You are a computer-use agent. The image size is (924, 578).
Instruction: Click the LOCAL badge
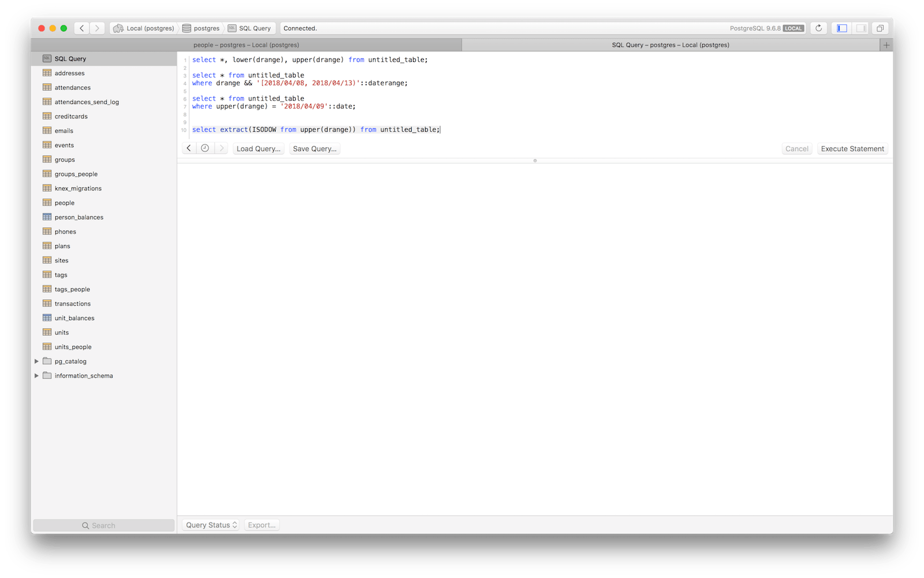click(x=793, y=28)
